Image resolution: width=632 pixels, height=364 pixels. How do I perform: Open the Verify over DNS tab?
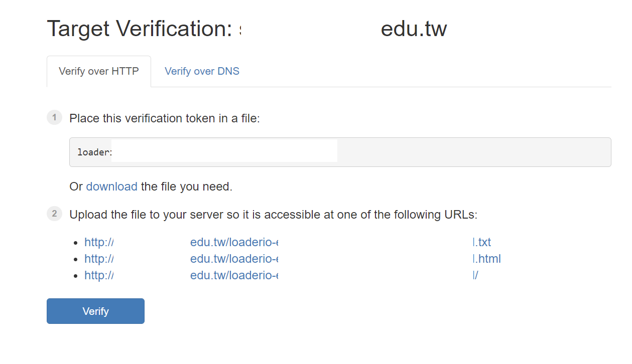click(202, 71)
